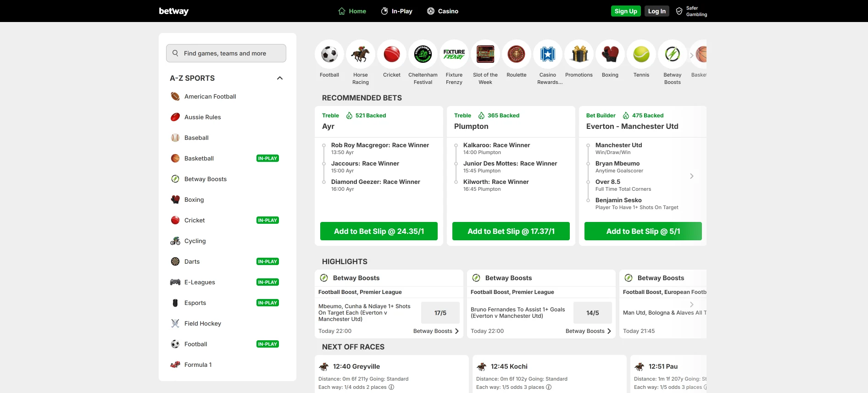Image resolution: width=868 pixels, height=393 pixels.
Task: Open the Promotions gift icon
Action: pos(579,55)
